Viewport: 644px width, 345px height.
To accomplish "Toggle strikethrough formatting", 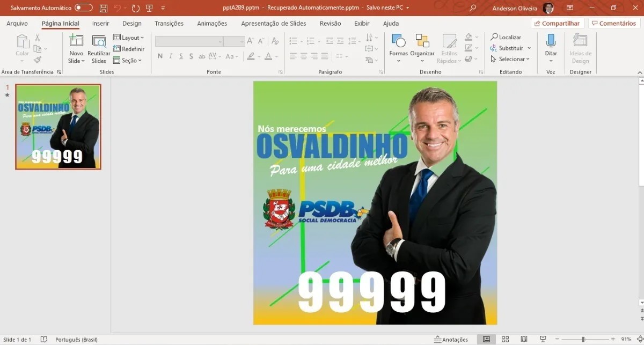I will 202,56.
